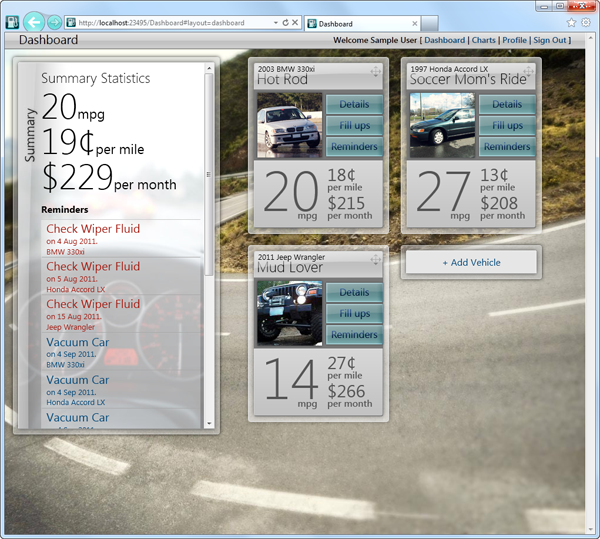Click the move handle on Soccer Mom's Ride card

(528, 71)
